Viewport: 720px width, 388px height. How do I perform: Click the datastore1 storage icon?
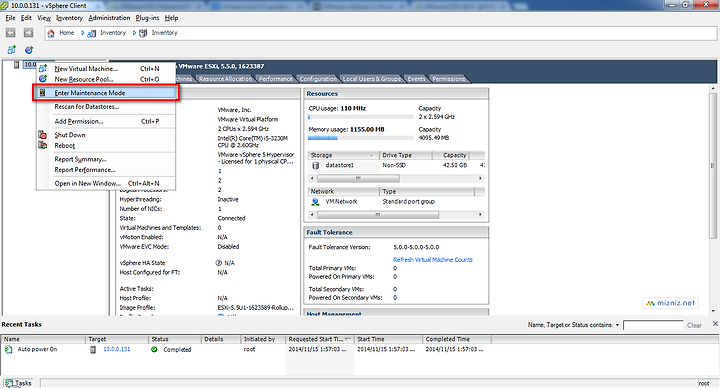coord(315,165)
